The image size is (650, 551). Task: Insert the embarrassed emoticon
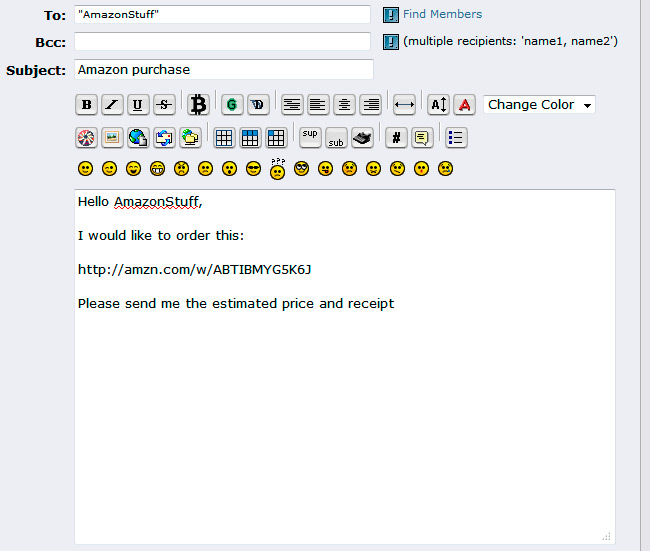(x=349, y=169)
